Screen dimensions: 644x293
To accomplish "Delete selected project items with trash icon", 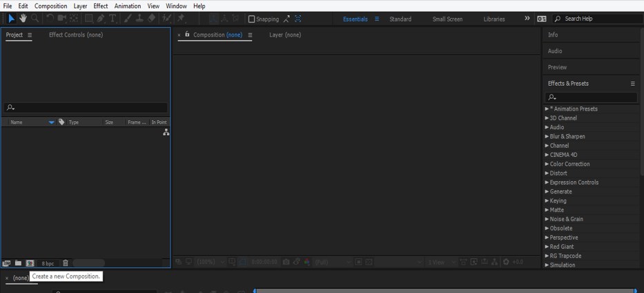I will [66, 263].
